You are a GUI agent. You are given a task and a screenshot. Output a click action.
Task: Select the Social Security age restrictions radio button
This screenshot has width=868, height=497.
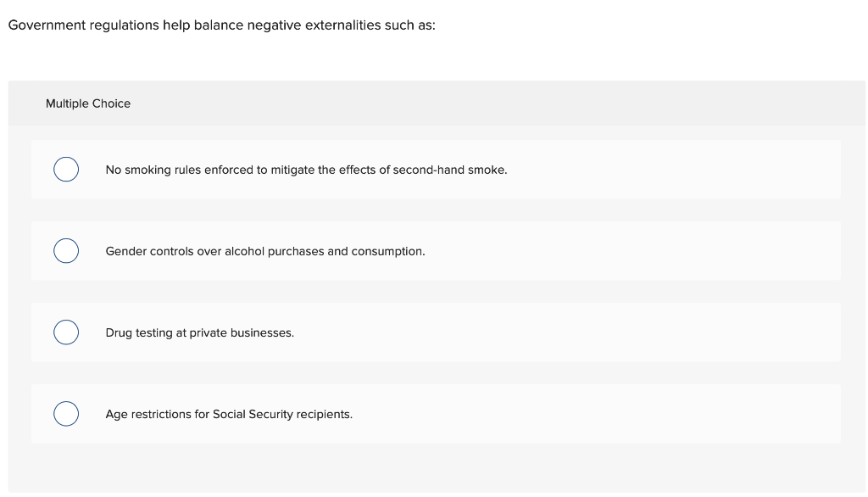click(x=66, y=414)
